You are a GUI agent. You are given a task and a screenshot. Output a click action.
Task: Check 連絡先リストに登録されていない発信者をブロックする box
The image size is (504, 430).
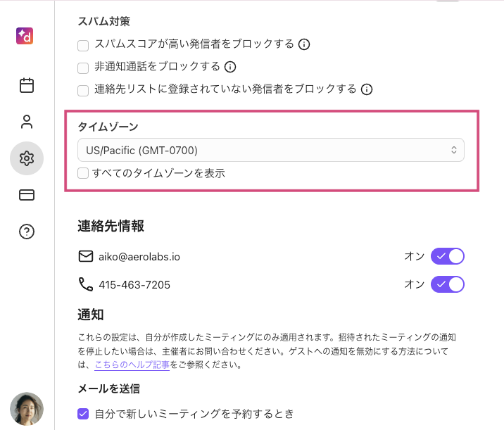point(83,89)
